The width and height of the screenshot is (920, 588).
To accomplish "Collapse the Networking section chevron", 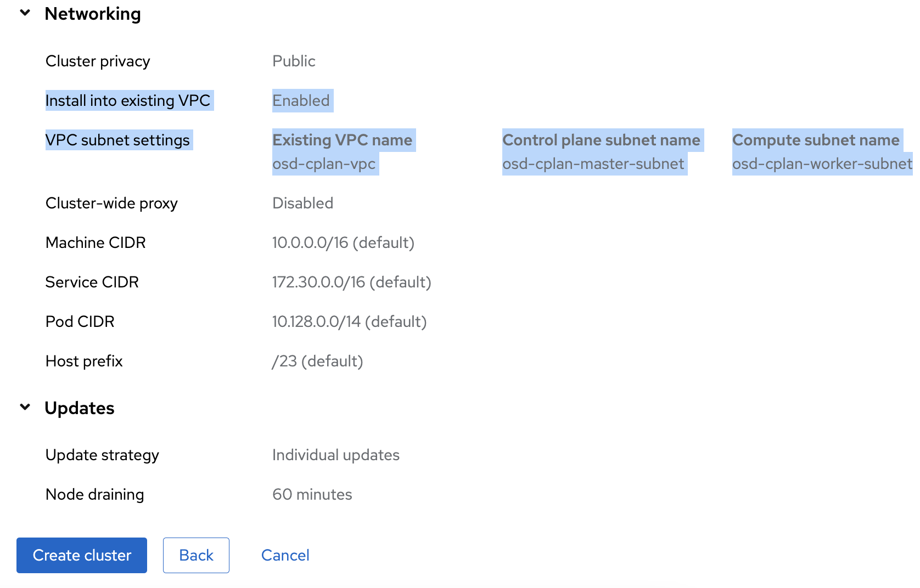I will pos(25,13).
